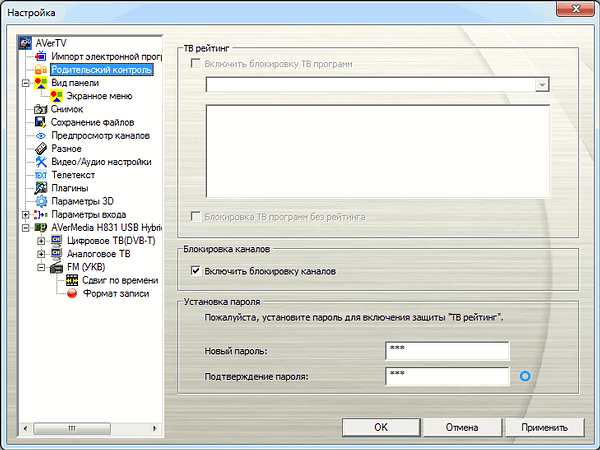
Task: Select Импорт электронной программы tree item
Action: click(106, 57)
